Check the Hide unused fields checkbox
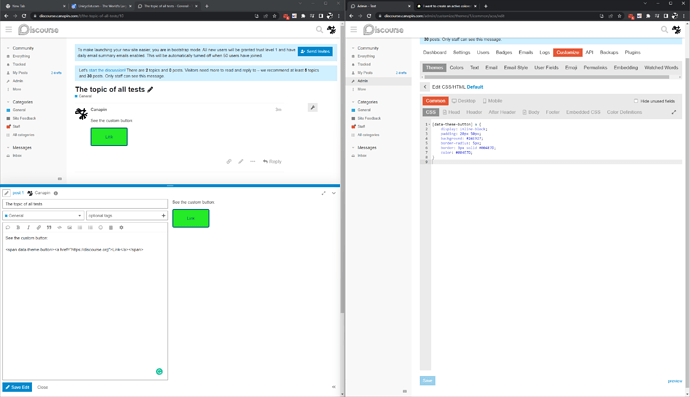This screenshot has width=690, height=397. click(x=636, y=101)
